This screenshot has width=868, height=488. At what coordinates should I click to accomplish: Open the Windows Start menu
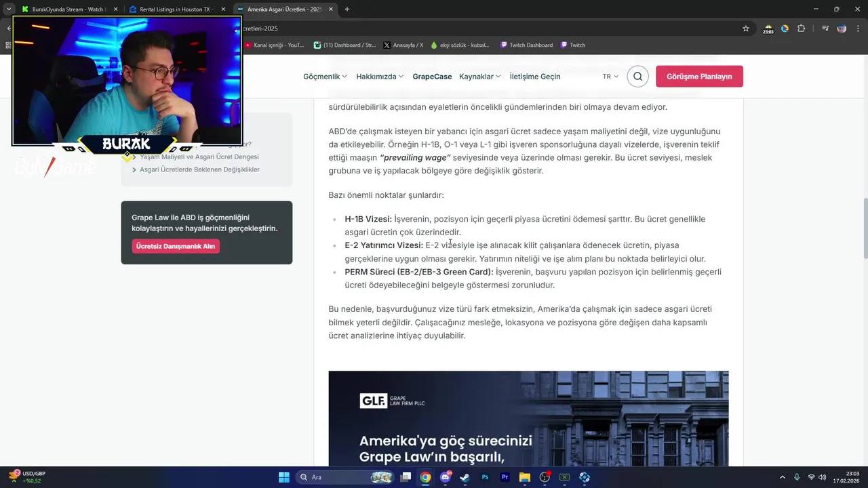click(x=284, y=477)
